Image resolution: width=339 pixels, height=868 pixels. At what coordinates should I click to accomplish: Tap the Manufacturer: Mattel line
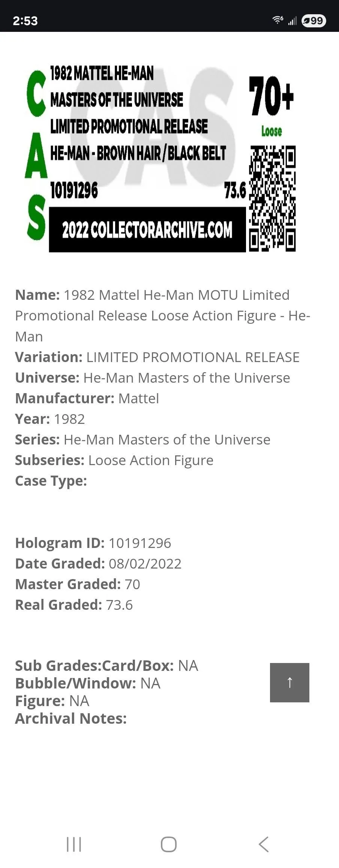(x=87, y=398)
